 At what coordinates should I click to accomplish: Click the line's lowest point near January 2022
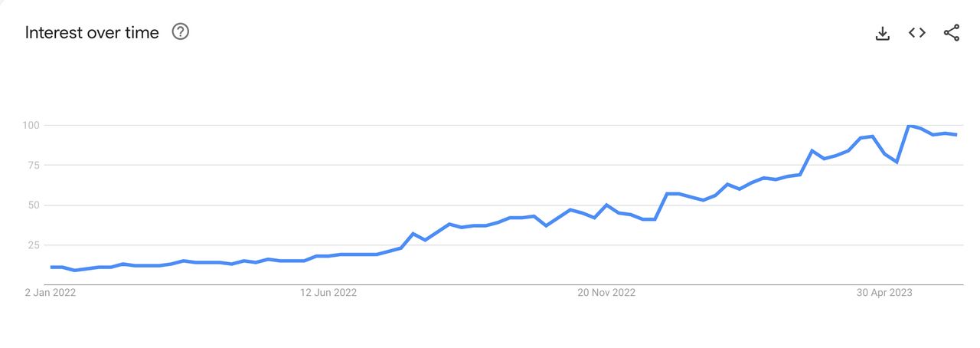click(75, 271)
